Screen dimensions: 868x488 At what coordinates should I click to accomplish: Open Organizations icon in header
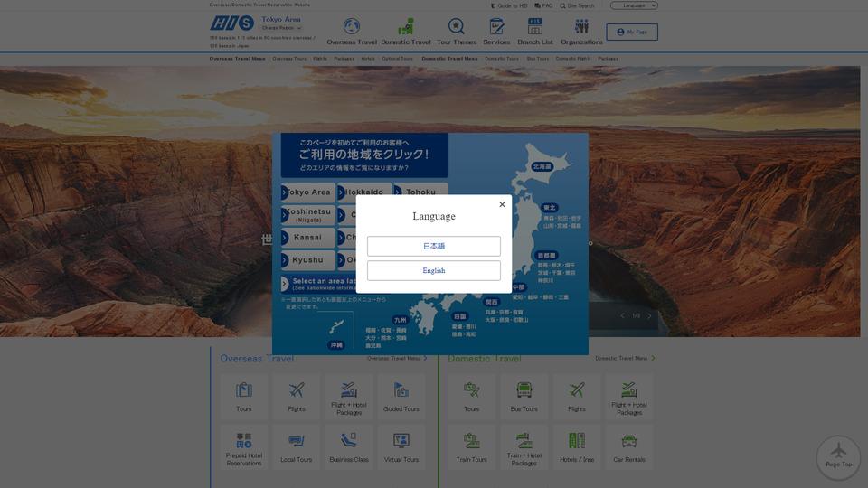(581, 32)
